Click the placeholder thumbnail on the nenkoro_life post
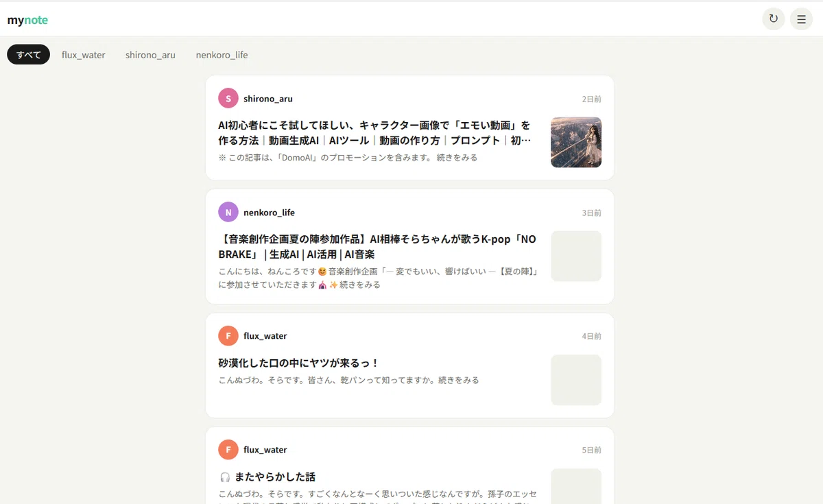The width and height of the screenshot is (823, 504). pyautogui.click(x=576, y=256)
